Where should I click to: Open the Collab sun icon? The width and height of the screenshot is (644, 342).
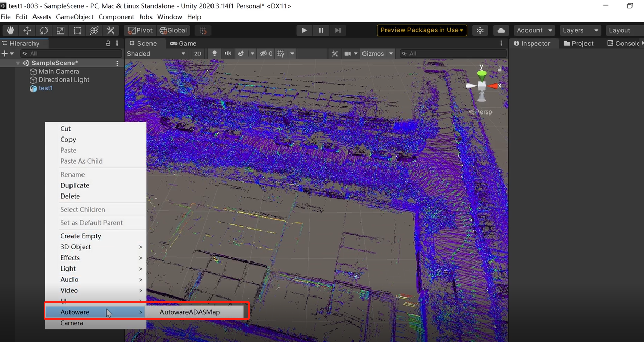click(481, 30)
